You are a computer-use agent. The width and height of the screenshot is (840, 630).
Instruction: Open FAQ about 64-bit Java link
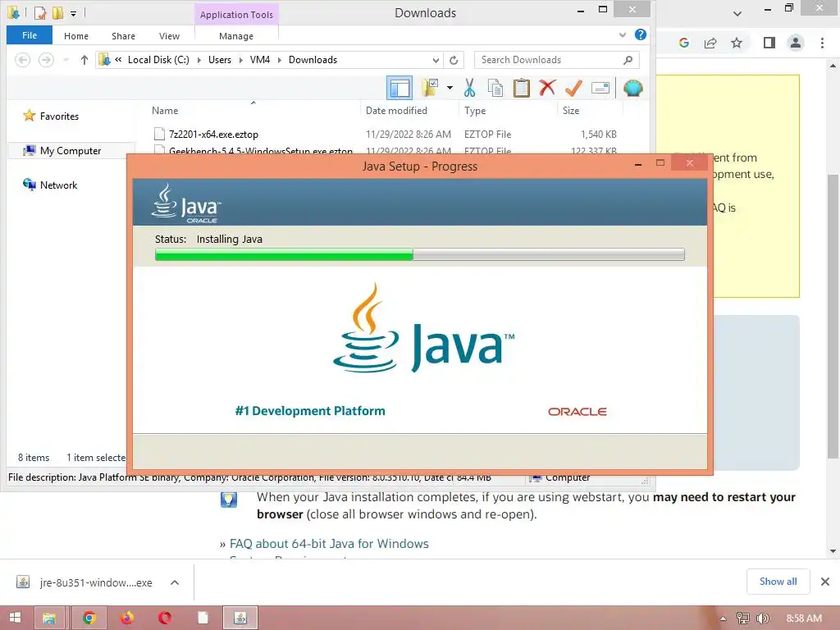click(329, 544)
